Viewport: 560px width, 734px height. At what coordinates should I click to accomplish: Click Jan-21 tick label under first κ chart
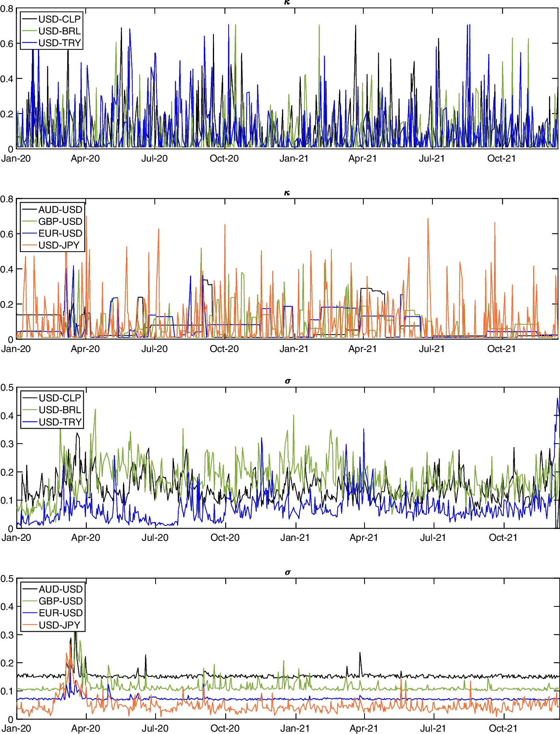294,158
